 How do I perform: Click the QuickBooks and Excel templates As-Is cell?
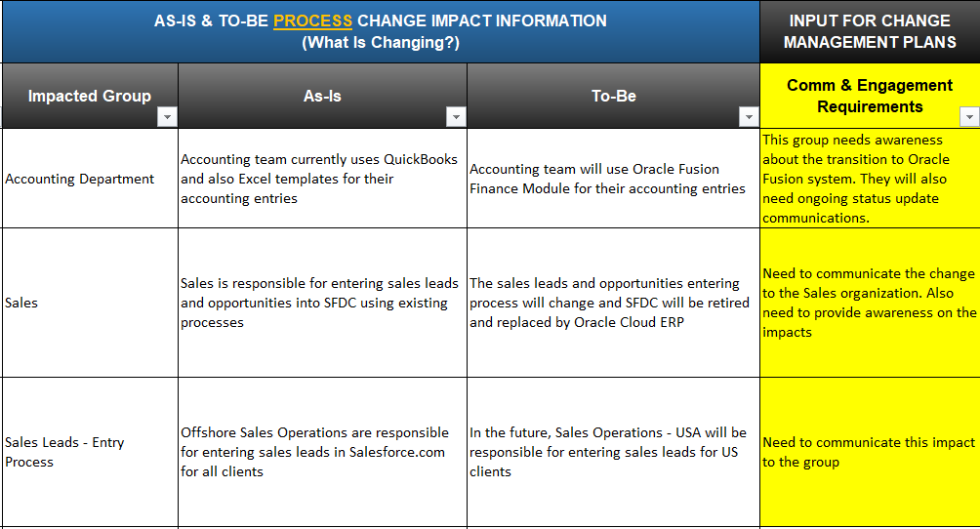tap(322, 179)
